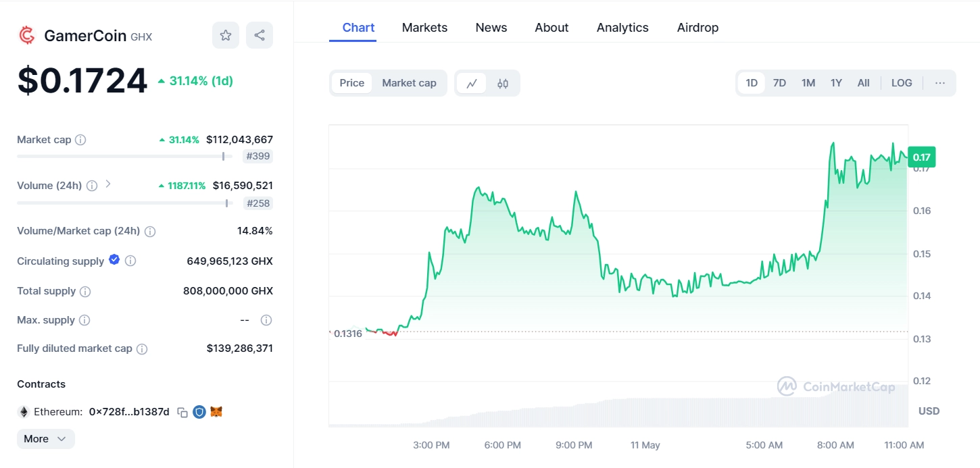Open the share options for GamerCoin
980x468 pixels.
pos(259,34)
